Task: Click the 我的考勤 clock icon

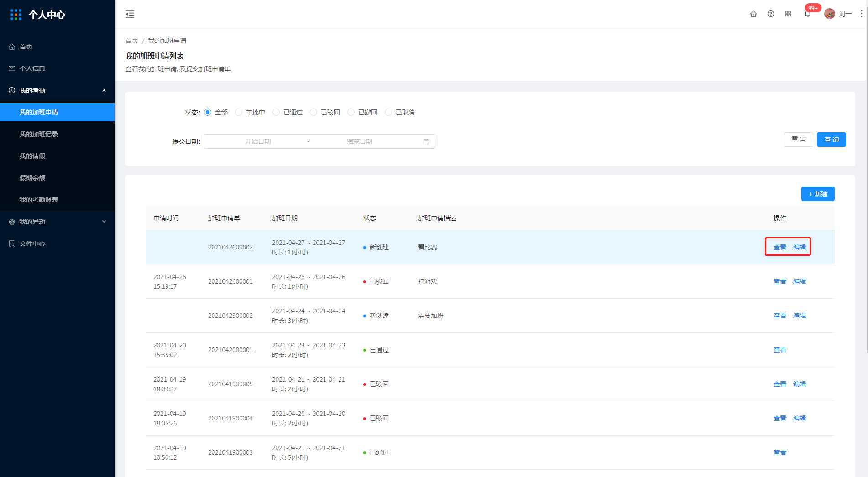Action: [12, 90]
